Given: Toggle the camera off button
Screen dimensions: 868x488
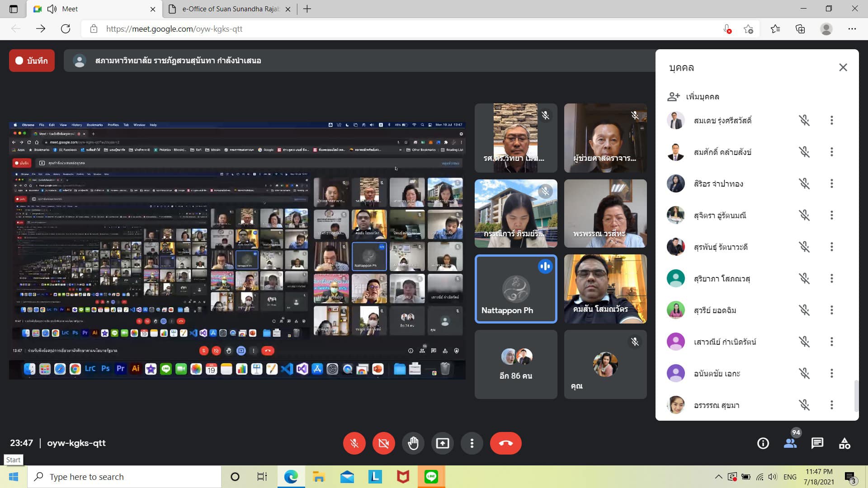Looking at the screenshot, I should [x=383, y=443].
